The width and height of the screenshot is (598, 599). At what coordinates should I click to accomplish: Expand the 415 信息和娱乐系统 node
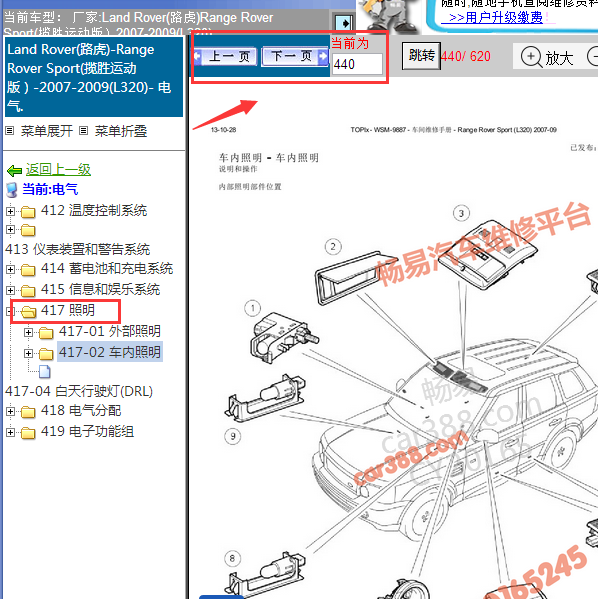(10, 290)
